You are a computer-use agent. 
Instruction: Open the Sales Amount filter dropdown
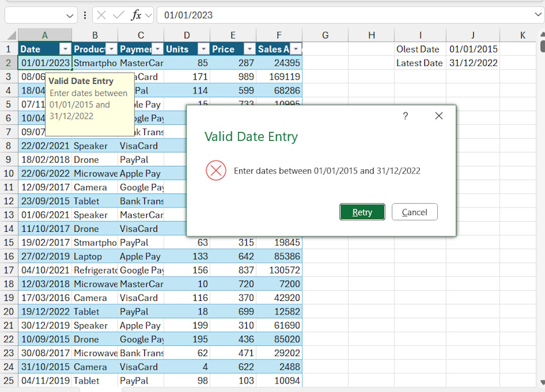point(294,49)
